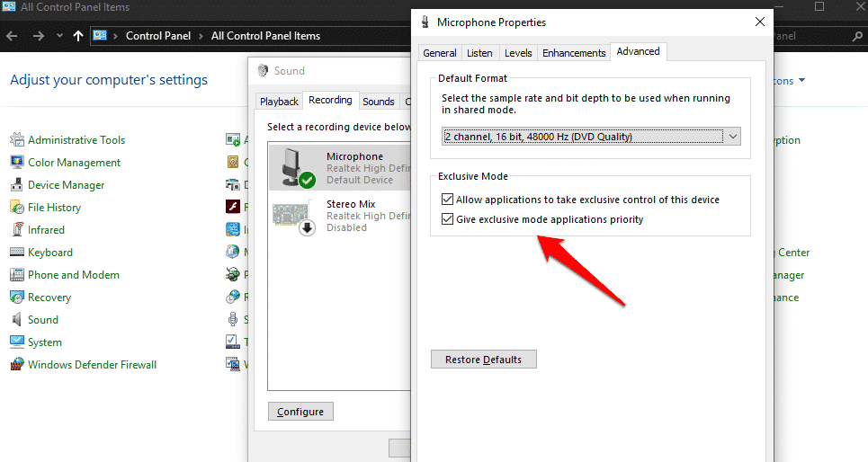Open Keyboard icon in Control Panel
Viewport: 868px width, 462px height.
tap(17, 253)
